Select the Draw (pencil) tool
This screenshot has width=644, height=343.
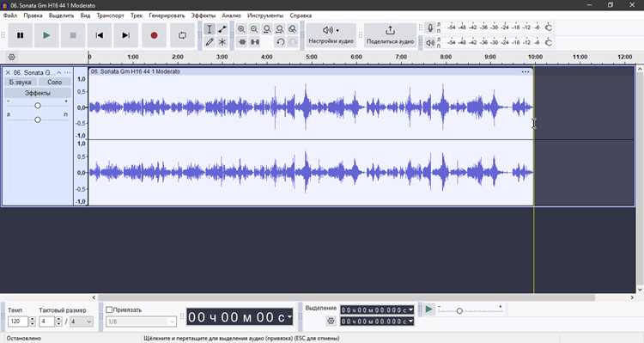[x=210, y=41]
